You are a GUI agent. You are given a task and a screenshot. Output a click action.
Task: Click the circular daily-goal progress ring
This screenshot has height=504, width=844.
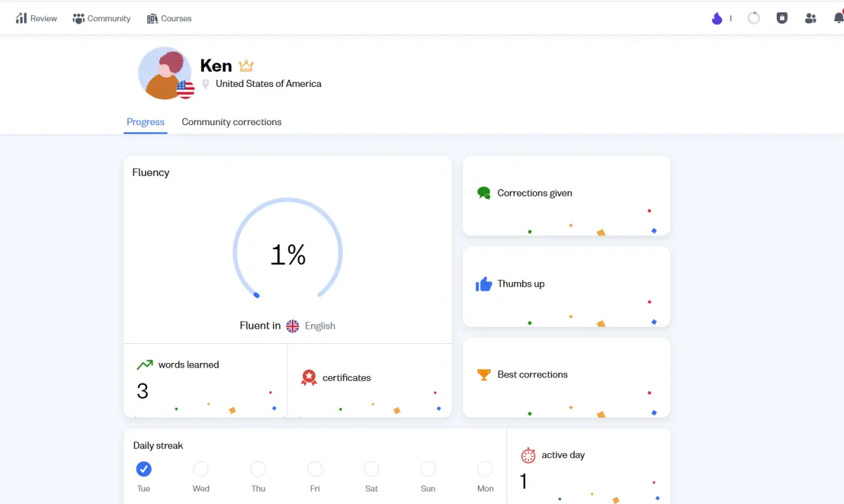click(754, 18)
